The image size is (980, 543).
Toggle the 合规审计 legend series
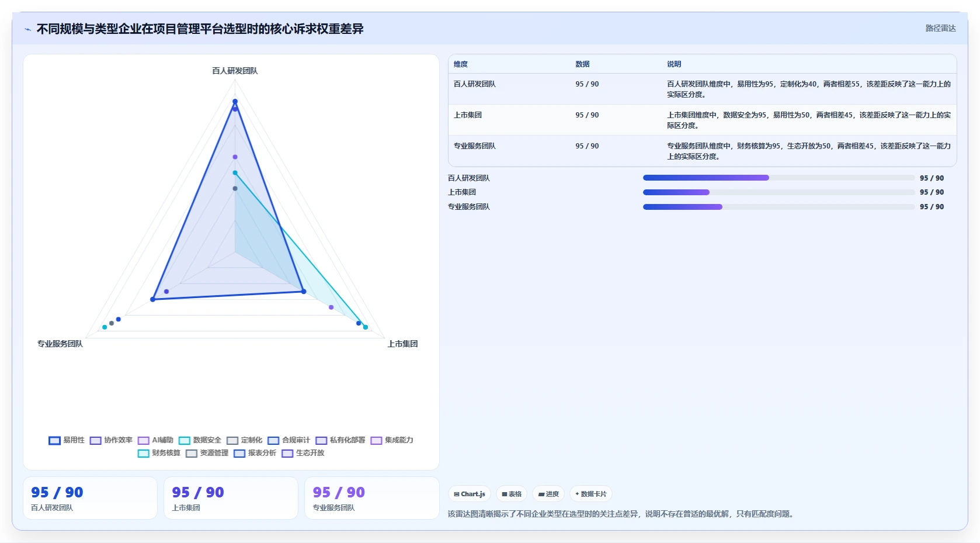pos(289,440)
